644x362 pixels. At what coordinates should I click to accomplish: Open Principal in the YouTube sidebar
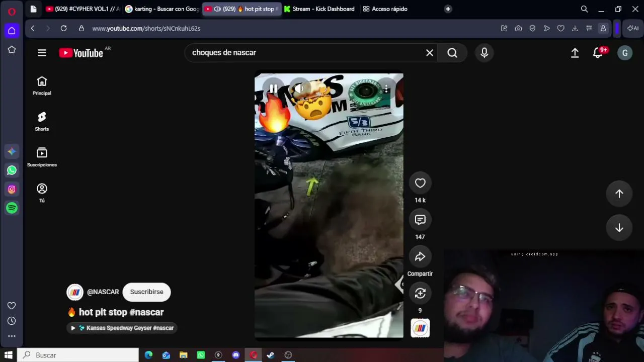coord(42,85)
